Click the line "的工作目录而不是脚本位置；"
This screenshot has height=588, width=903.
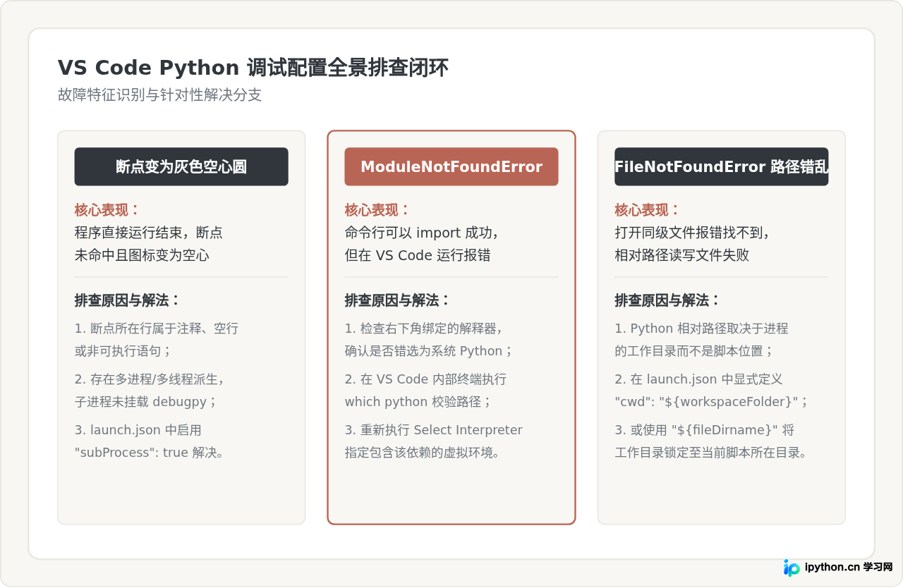[x=695, y=351]
